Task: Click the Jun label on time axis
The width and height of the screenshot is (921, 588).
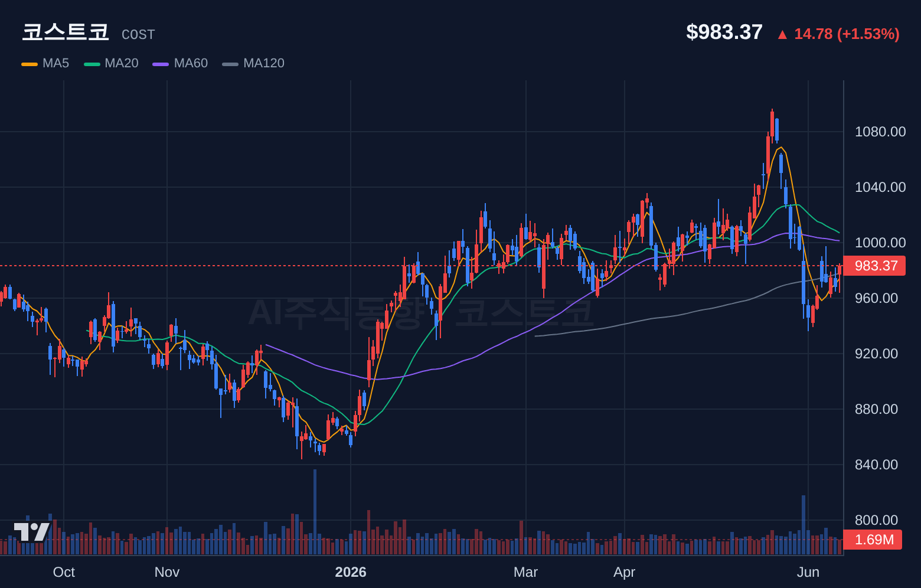Action: point(808,572)
